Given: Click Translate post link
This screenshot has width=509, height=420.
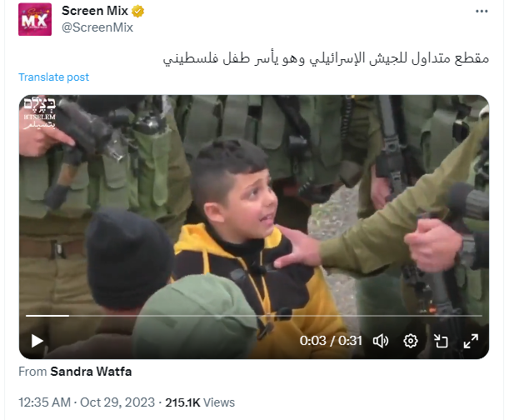Looking at the screenshot, I should 53,77.
